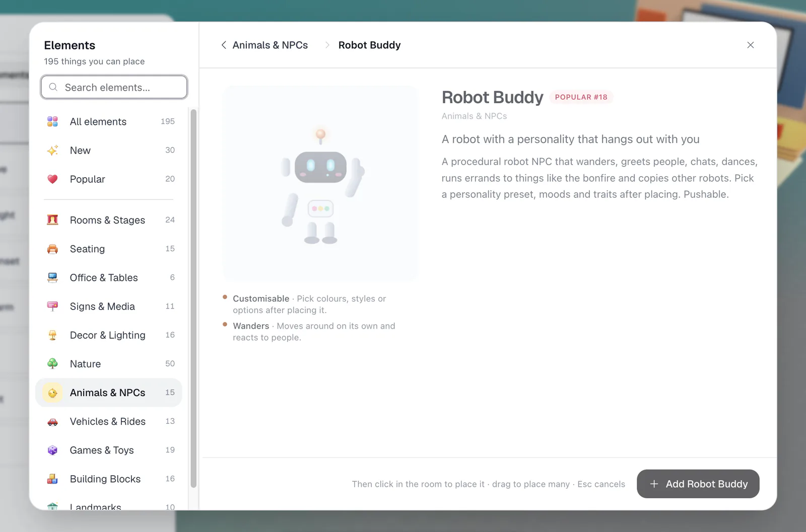806x532 pixels.
Task: Go back using the breadcrumb chevron
Action: [x=224, y=45]
